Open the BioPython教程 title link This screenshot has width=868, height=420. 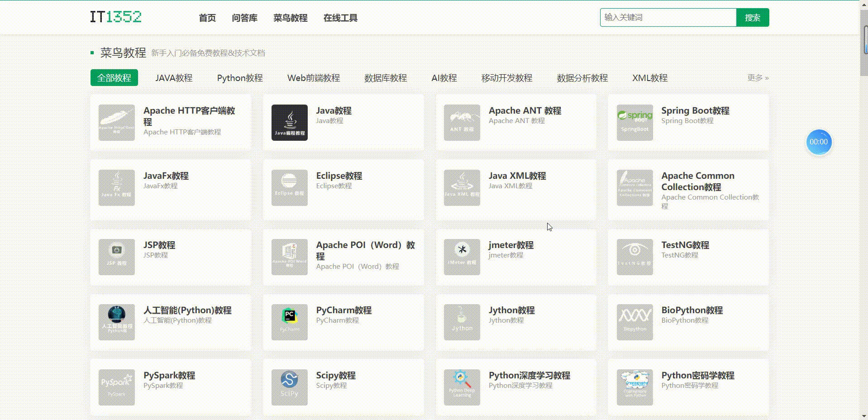coord(692,310)
